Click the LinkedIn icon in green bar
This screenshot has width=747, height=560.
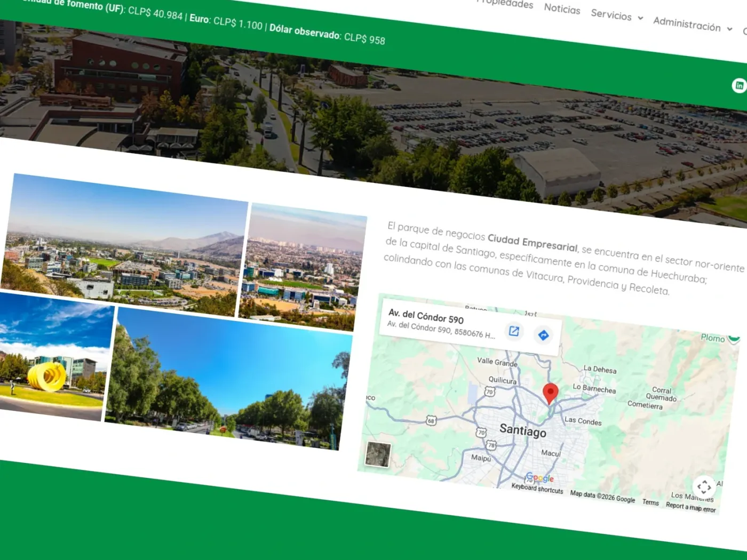tap(739, 85)
